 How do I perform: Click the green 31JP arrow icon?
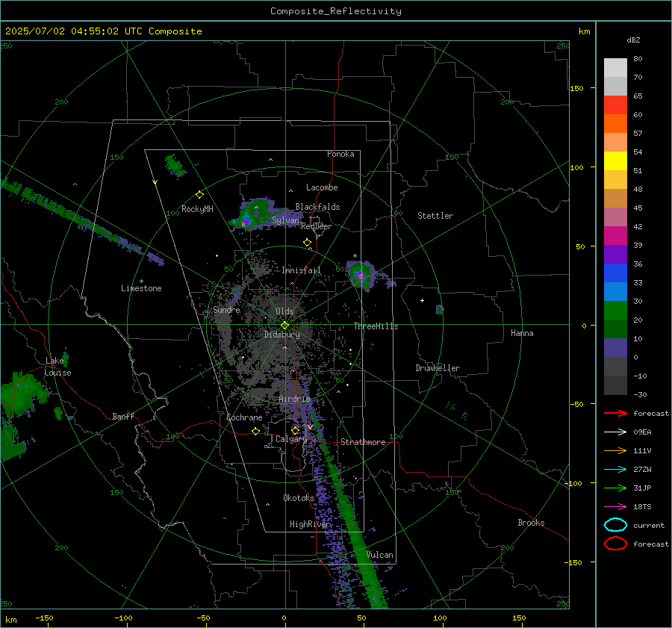(615, 488)
